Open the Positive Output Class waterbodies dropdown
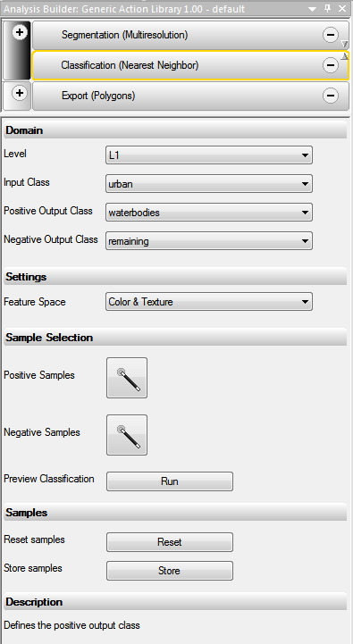 coord(209,213)
